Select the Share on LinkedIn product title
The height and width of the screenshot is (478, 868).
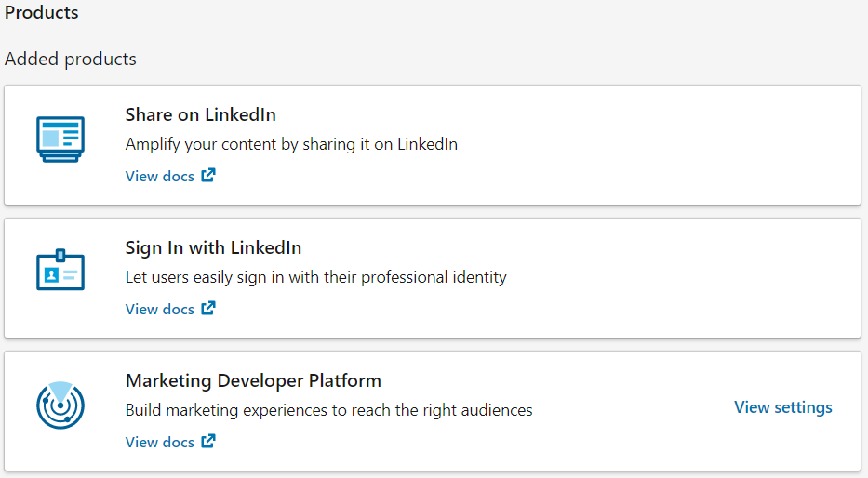click(200, 114)
